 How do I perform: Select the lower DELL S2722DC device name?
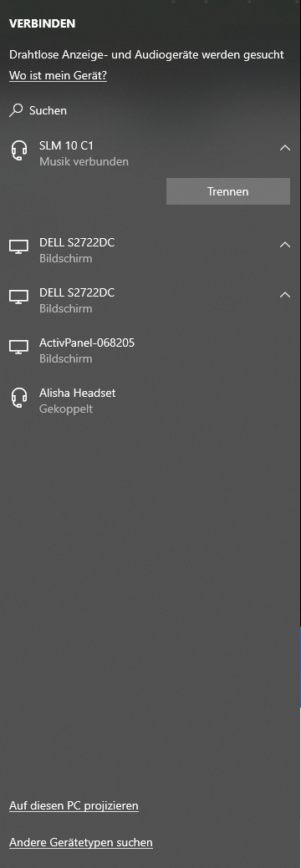click(77, 292)
